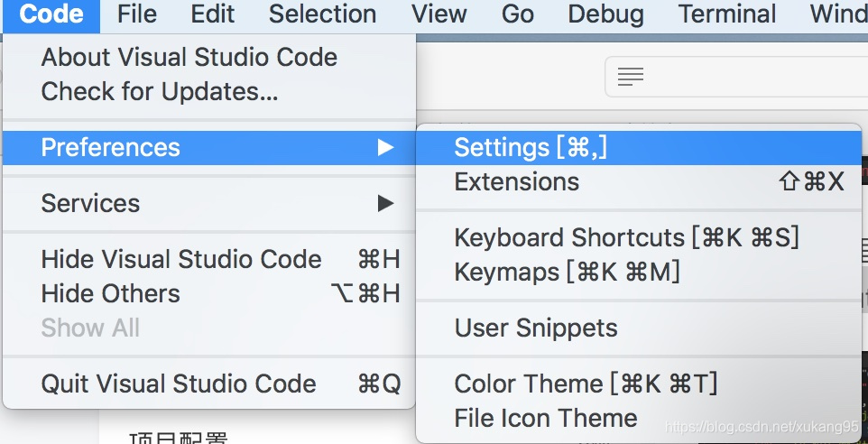The image size is (868, 444).
Task: Select Quit Visual Studio Code
Action: (209, 384)
